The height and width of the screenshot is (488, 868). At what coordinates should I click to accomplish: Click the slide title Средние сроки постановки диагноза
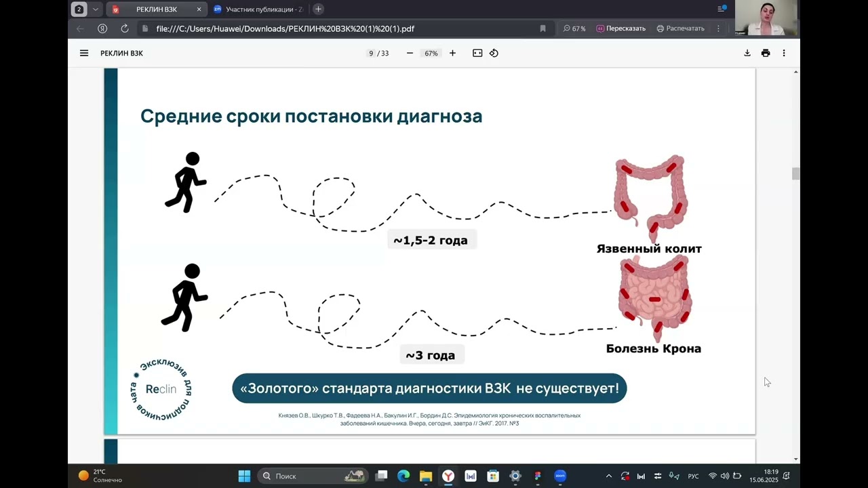point(311,116)
